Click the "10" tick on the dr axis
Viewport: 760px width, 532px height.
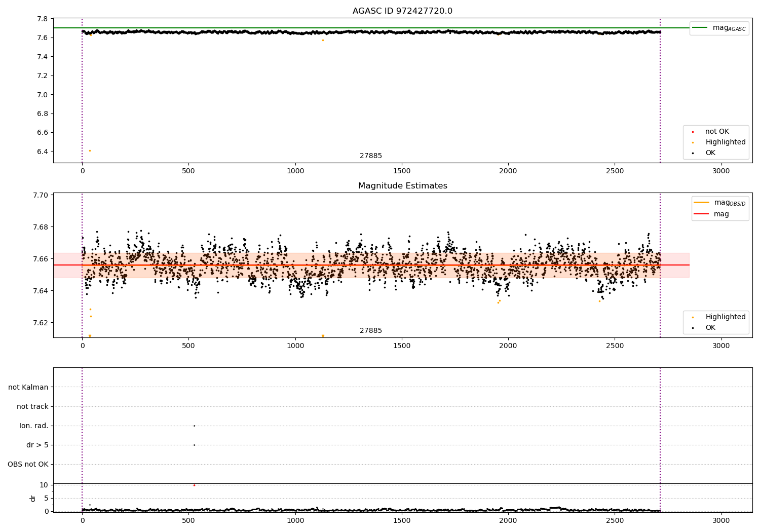click(44, 485)
